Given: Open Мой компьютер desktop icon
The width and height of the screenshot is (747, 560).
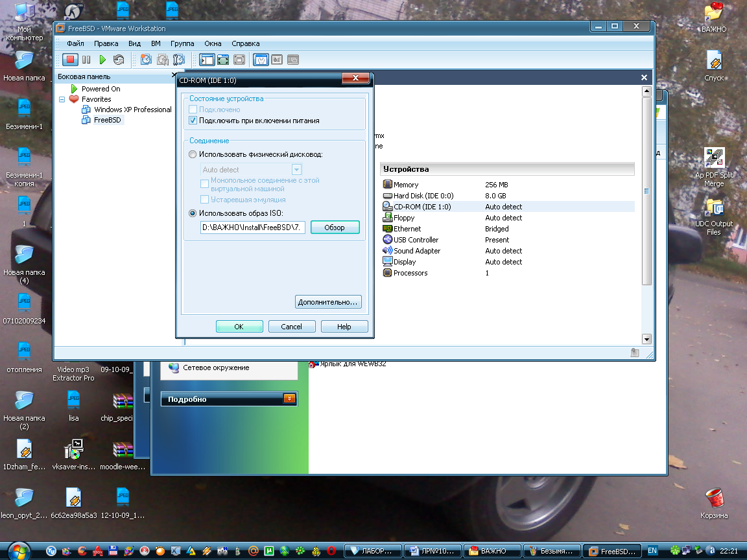Looking at the screenshot, I should [24, 21].
